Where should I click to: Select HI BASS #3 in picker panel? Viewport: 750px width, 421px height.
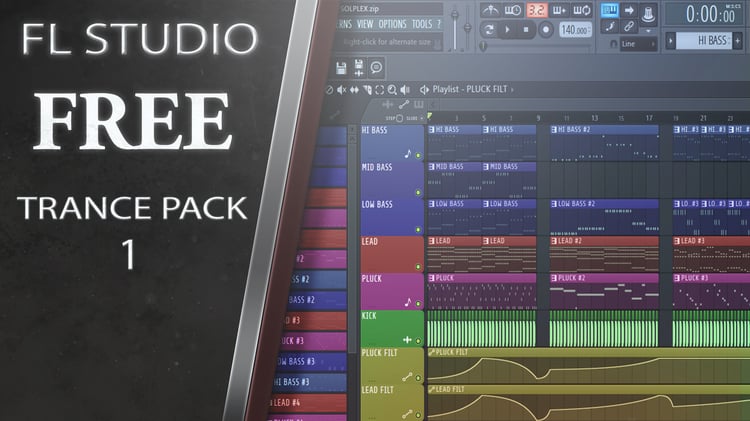click(309, 382)
